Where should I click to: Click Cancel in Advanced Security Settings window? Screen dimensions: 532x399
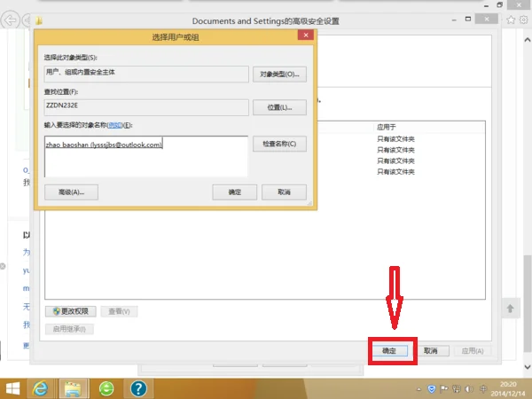tap(431, 351)
